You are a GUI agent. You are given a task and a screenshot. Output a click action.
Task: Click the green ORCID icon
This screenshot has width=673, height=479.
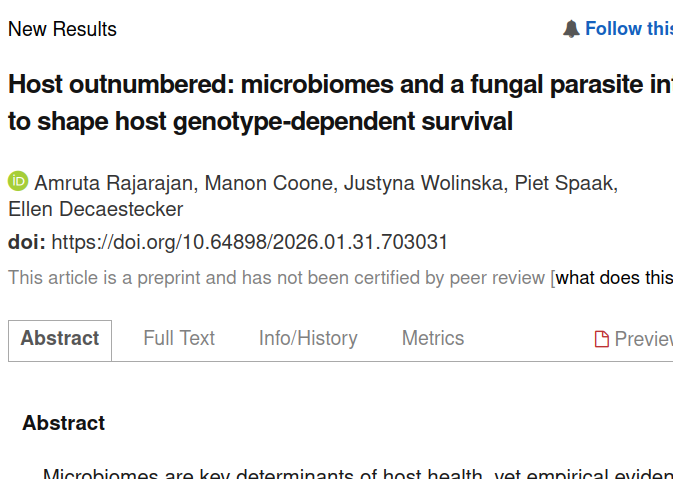[x=18, y=182]
